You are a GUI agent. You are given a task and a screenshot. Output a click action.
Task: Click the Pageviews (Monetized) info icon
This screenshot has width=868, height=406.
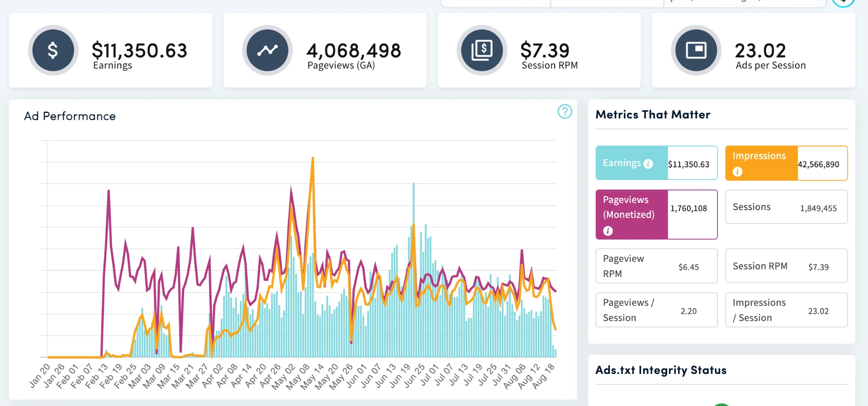tap(608, 231)
